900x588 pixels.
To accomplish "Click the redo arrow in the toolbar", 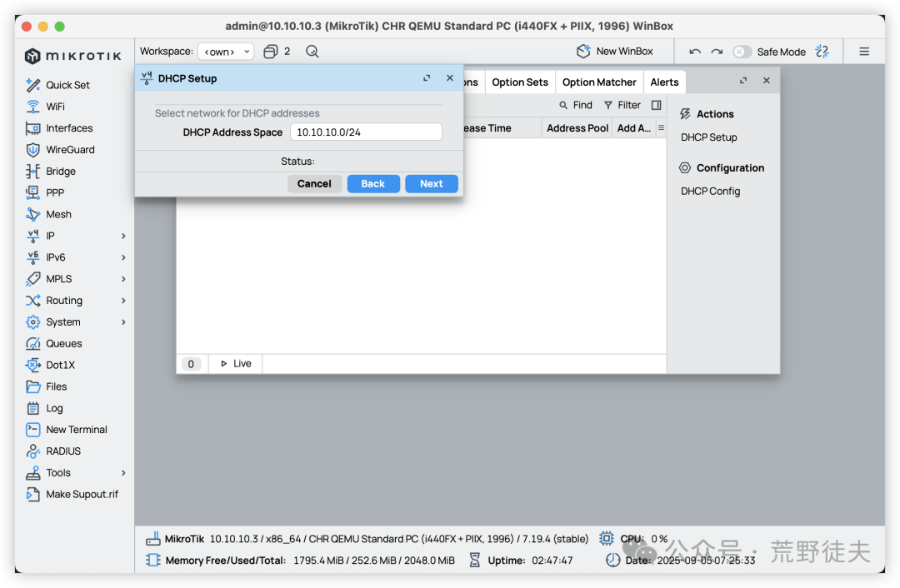I will click(717, 52).
